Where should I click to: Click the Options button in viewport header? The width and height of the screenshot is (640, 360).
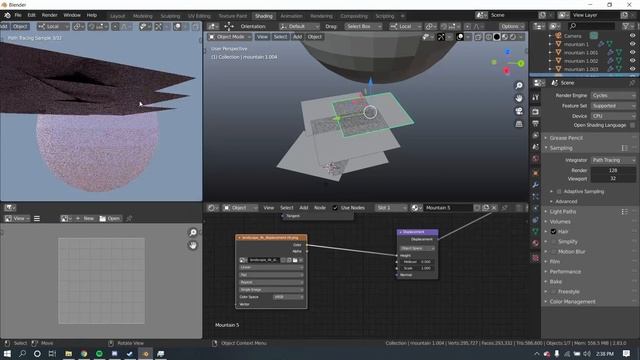512,26
